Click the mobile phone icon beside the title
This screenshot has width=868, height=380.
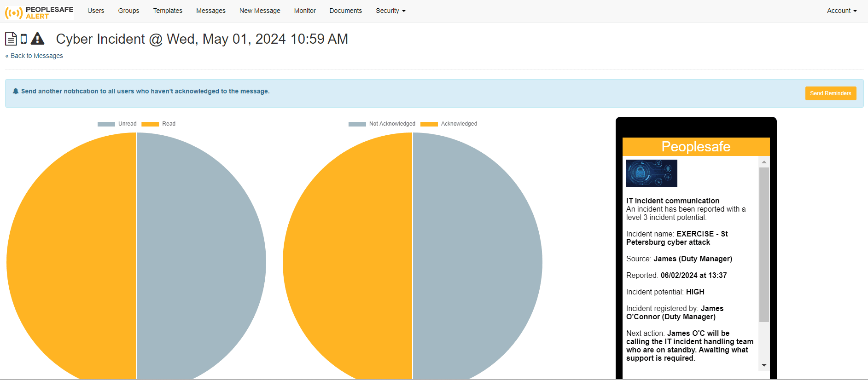pyautogui.click(x=24, y=39)
